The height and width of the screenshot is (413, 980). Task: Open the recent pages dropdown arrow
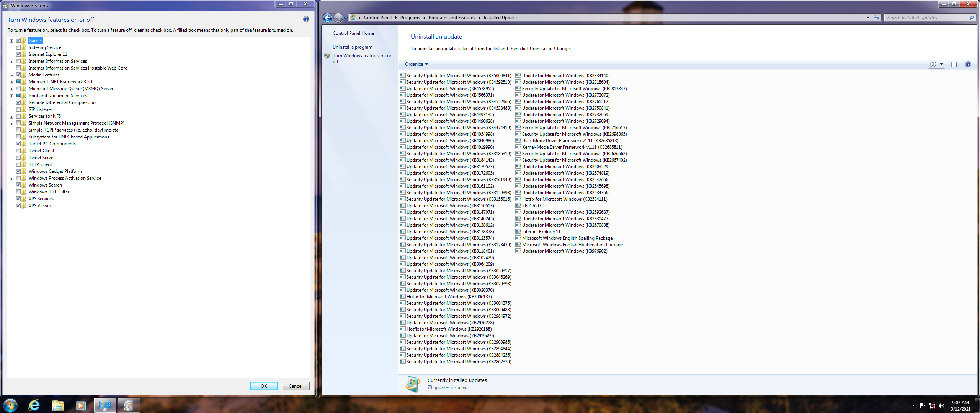click(346, 18)
